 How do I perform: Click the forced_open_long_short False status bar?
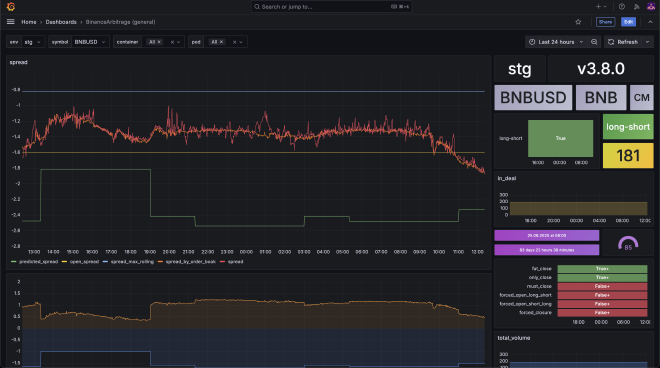602,295
